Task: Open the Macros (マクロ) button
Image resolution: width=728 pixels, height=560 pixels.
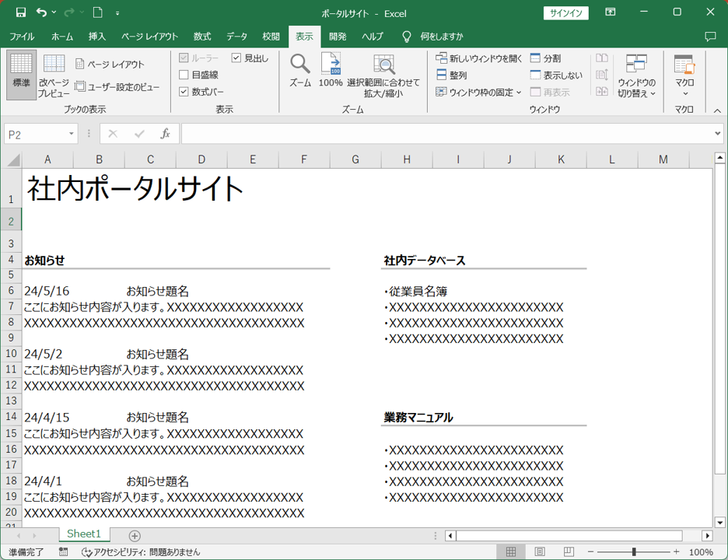Action: (x=684, y=75)
